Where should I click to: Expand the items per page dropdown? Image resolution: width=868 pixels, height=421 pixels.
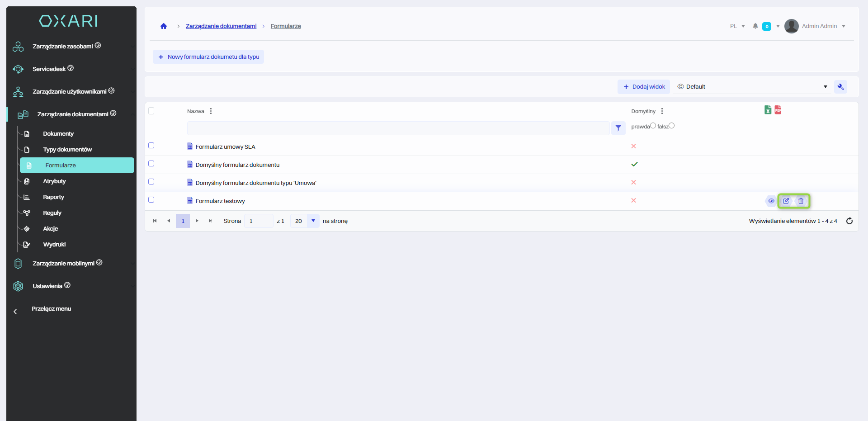point(313,221)
